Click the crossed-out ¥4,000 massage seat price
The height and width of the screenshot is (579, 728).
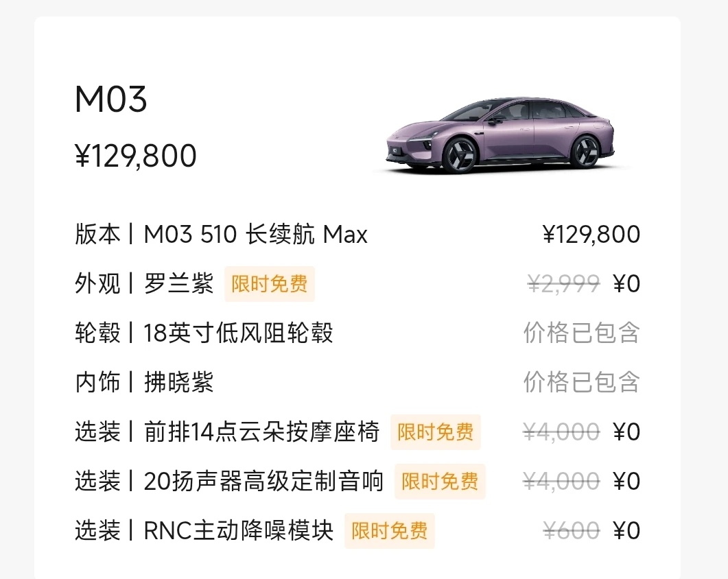tap(561, 432)
